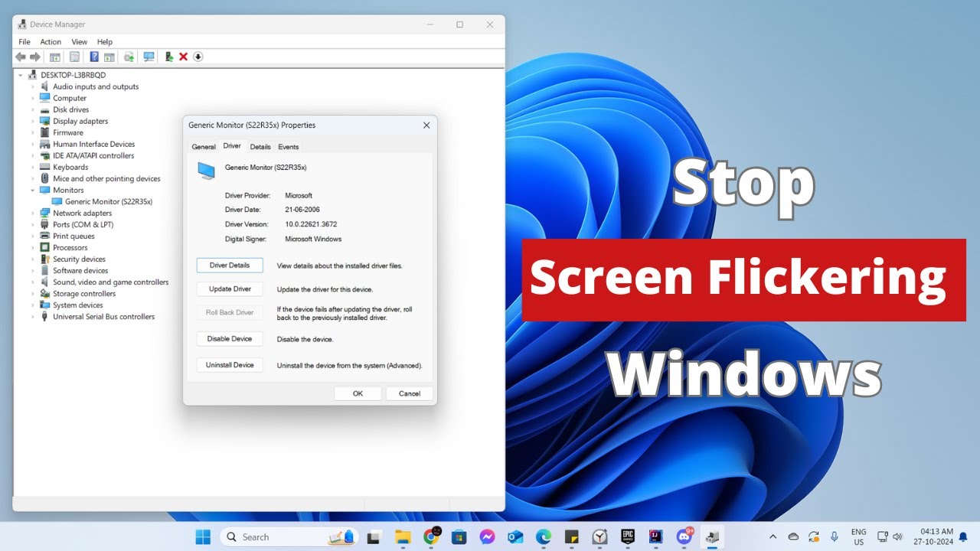Open the File menu in Device Manager
The height and width of the screenshot is (551, 980).
pyautogui.click(x=24, y=41)
